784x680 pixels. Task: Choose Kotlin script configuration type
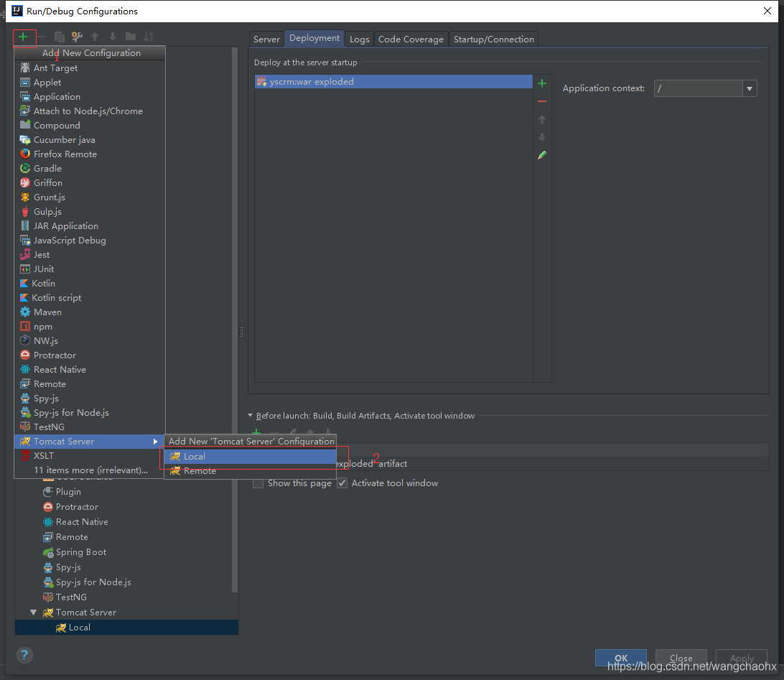pyautogui.click(x=90, y=297)
